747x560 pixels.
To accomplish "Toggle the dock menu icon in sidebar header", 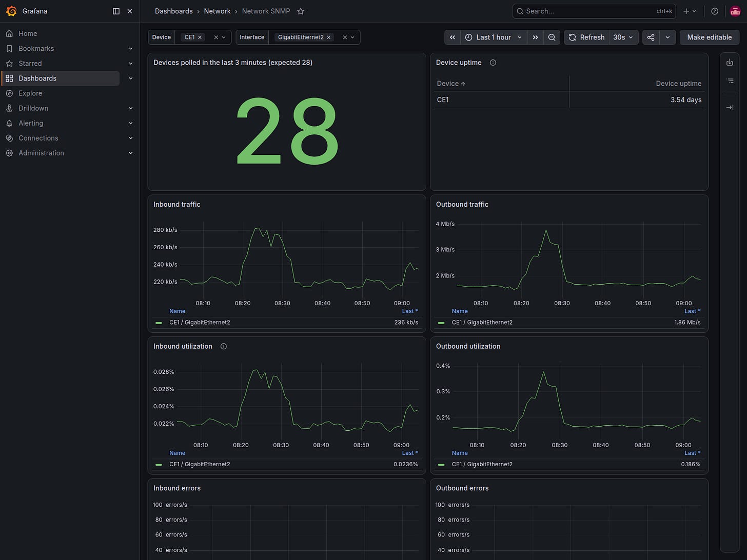I will 116,11.
